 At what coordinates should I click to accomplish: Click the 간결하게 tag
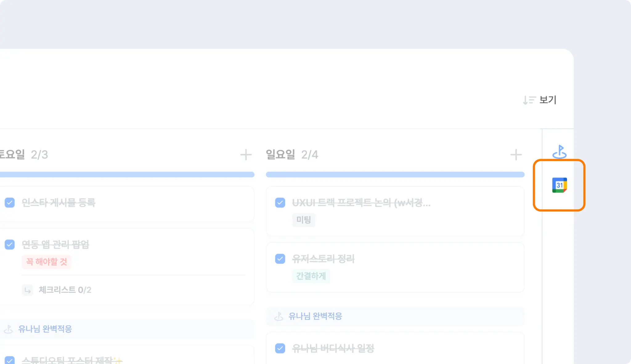tap(311, 276)
